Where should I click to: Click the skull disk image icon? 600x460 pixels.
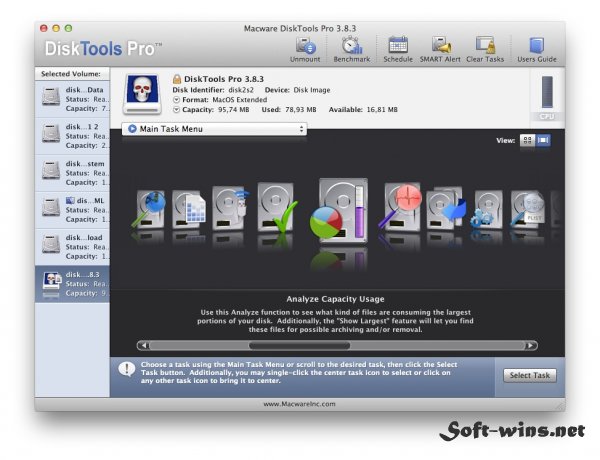point(142,94)
